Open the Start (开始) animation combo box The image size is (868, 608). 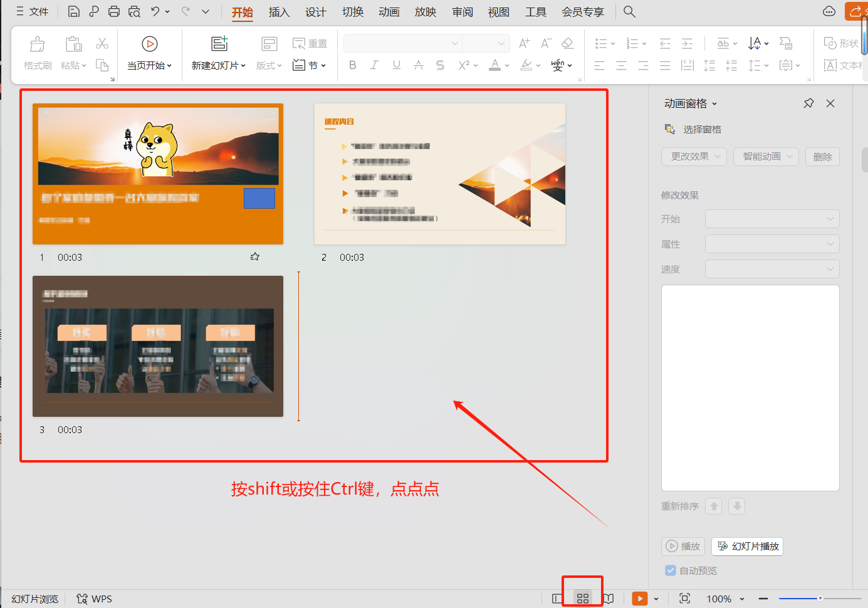click(772, 219)
